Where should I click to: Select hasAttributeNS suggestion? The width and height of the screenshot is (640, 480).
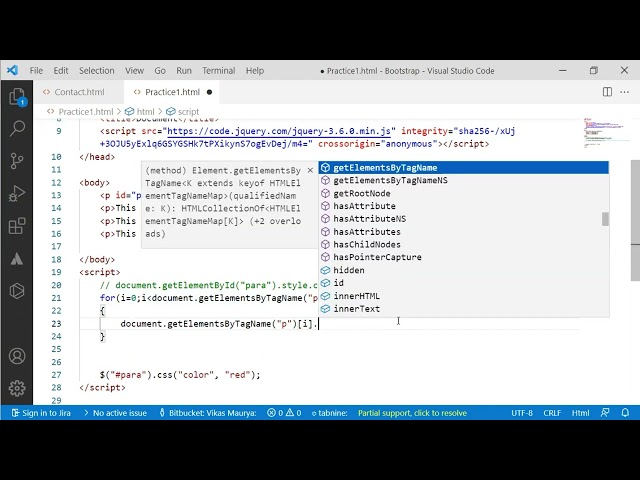pos(464,219)
